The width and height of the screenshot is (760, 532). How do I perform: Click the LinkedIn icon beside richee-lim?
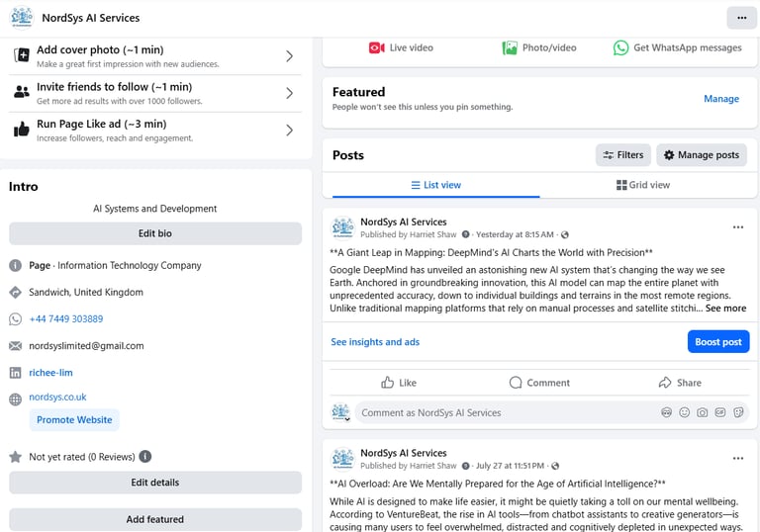point(16,373)
